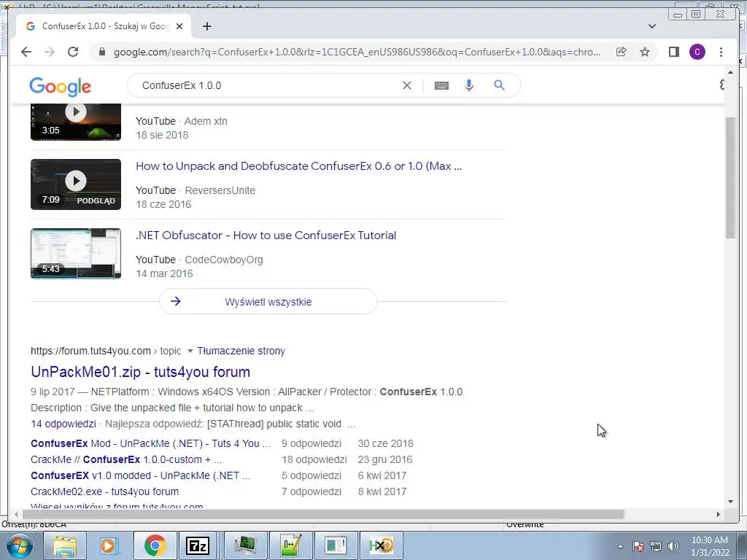This screenshot has height=560, width=747.
Task: Open '.NET Obfuscator - How to use ConfuserEx Tutorial'
Action: pyautogui.click(x=266, y=236)
